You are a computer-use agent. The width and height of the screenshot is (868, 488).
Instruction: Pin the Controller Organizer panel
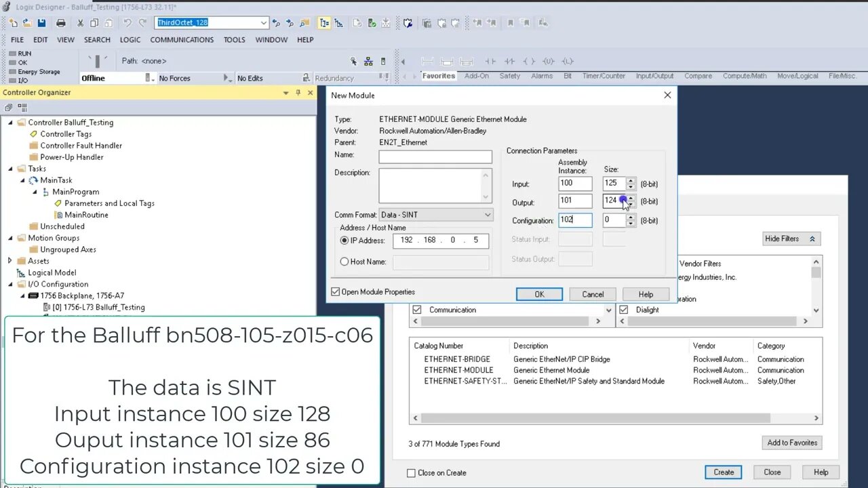tap(298, 92)
